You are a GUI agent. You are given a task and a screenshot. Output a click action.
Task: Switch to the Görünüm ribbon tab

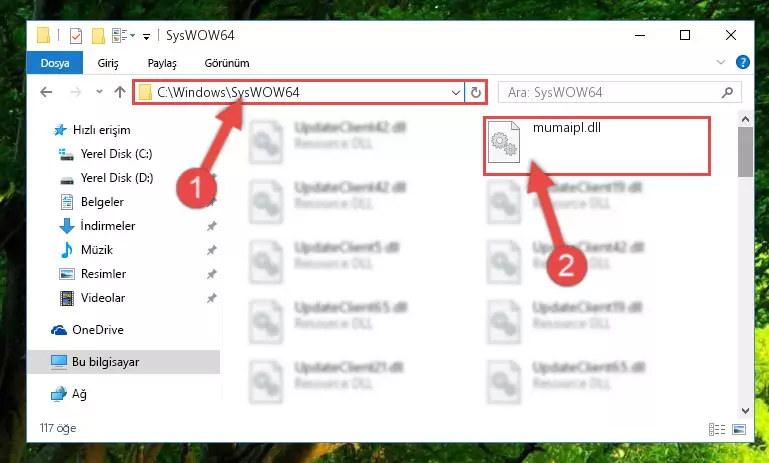click(227, 63)
